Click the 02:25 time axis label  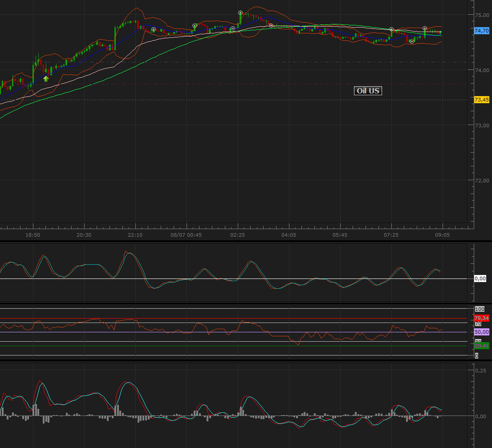click(237, 235)
